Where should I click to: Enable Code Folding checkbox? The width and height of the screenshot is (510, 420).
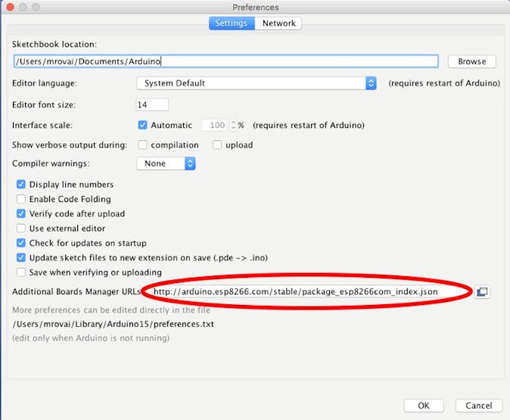(21, 199)
